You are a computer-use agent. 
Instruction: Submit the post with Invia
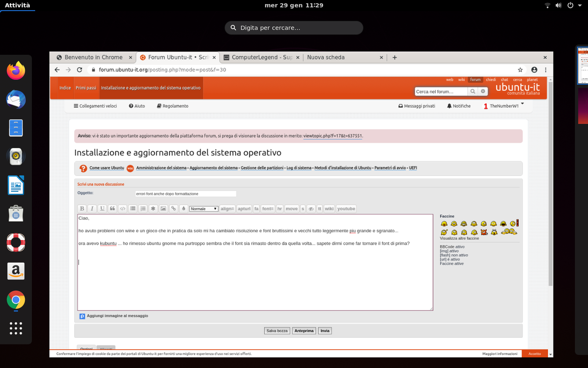click(325, 331)
